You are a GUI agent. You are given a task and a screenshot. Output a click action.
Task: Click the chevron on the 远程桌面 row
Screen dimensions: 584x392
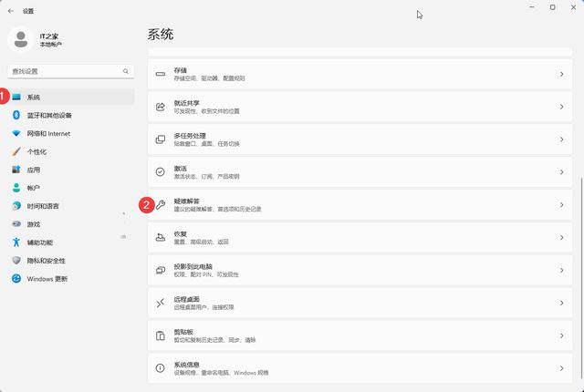pyautogui.click(x=560, y=303)
